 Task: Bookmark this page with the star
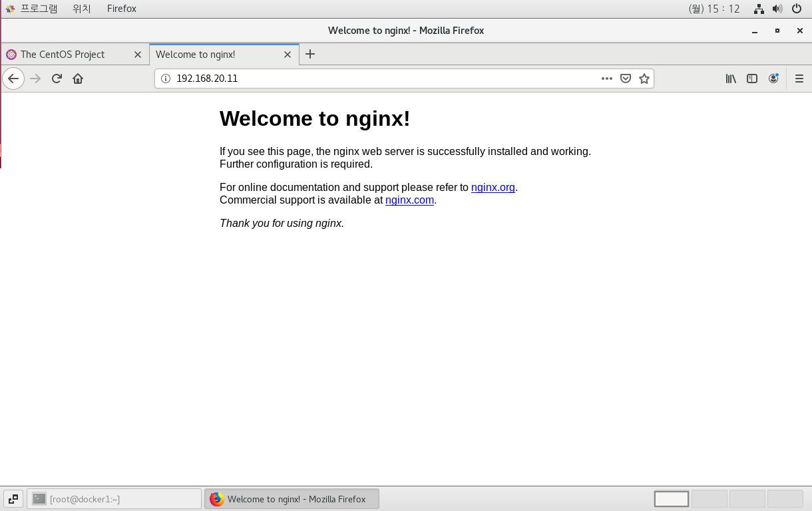[644, 79]
